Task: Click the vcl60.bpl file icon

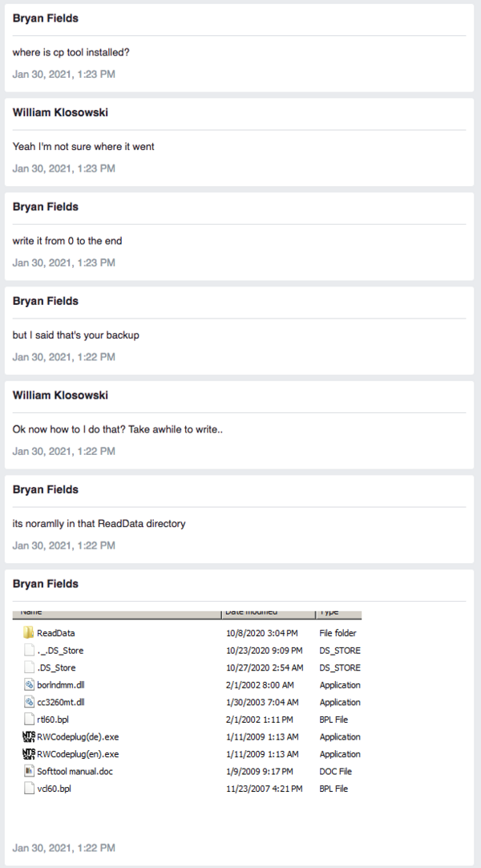Action: click(x=30, y=789)
